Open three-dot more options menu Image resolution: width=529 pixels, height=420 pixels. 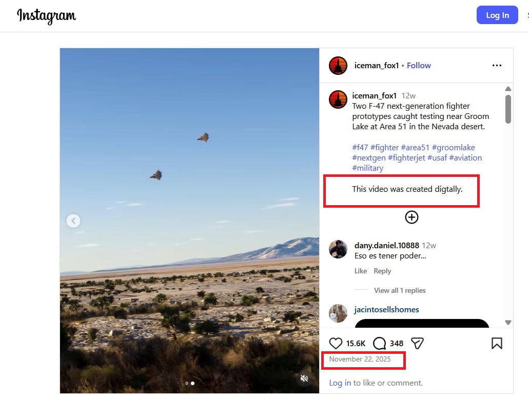[x=497, y=66]
